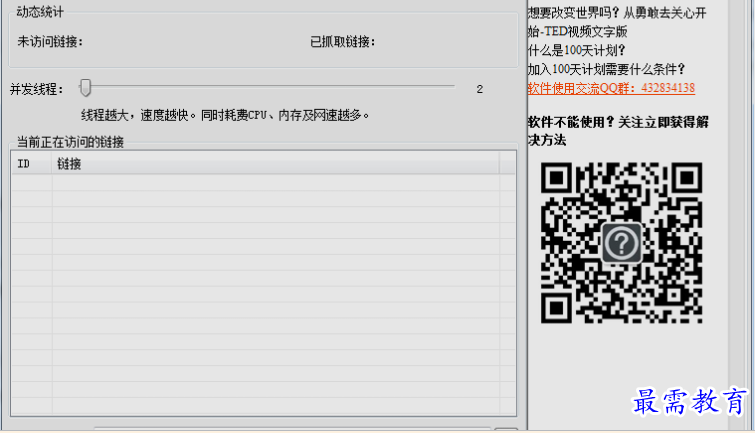Click the 未访问链接 label

tap(50, 42)
